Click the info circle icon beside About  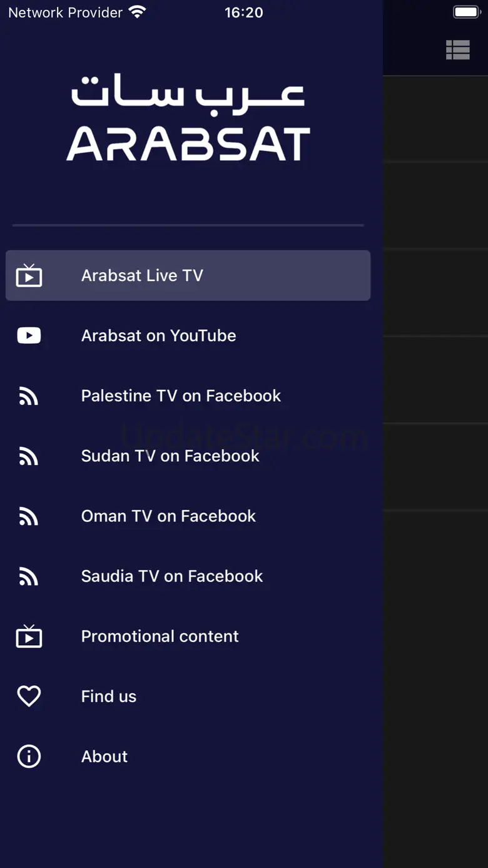pyautogui.click(x=29, y=756)
